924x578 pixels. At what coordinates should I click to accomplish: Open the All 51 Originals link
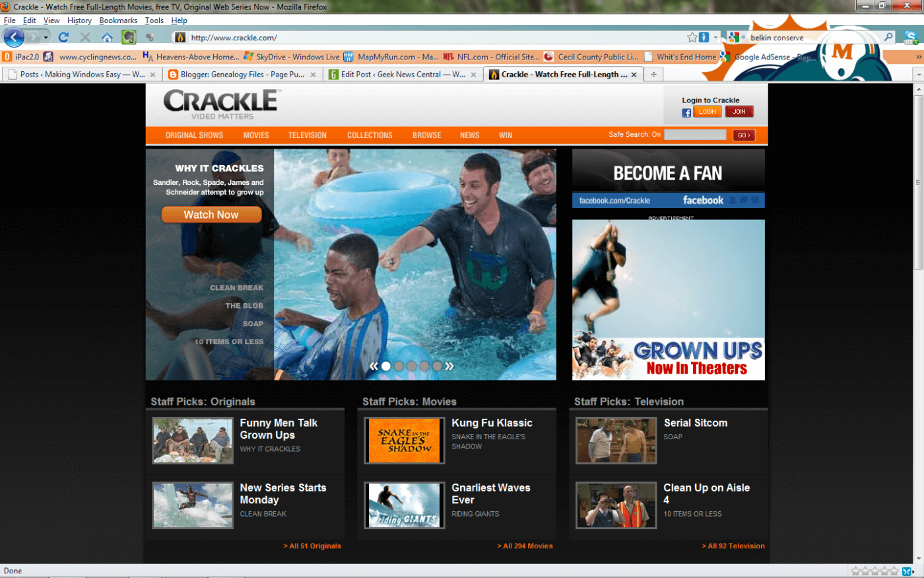pos(313,546)
